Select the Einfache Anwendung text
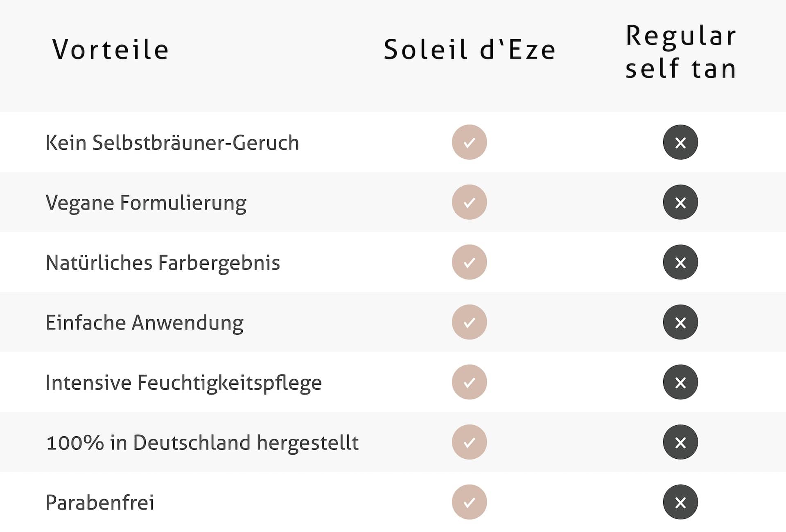This screenshot has width=786, height=532. [145, 323]
